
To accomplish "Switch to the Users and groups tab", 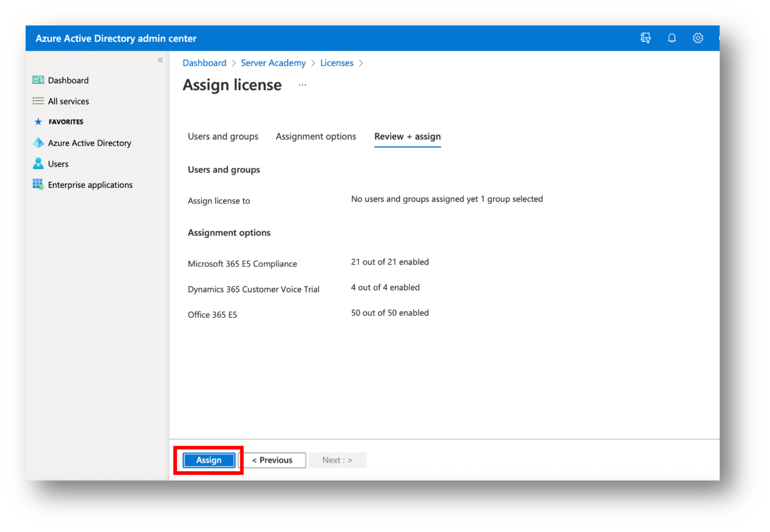I will 223,136.
